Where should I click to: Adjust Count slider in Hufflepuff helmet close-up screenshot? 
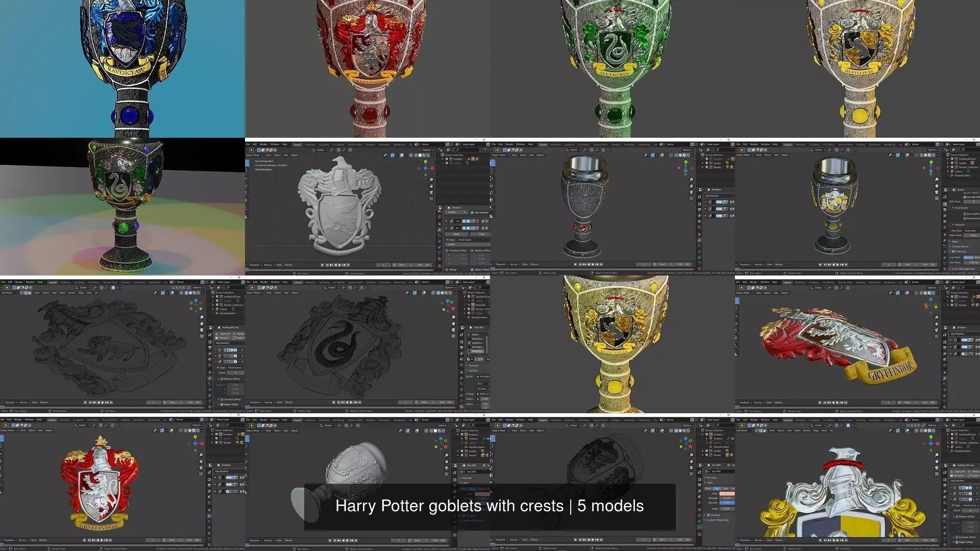click(x=970, y=510)
